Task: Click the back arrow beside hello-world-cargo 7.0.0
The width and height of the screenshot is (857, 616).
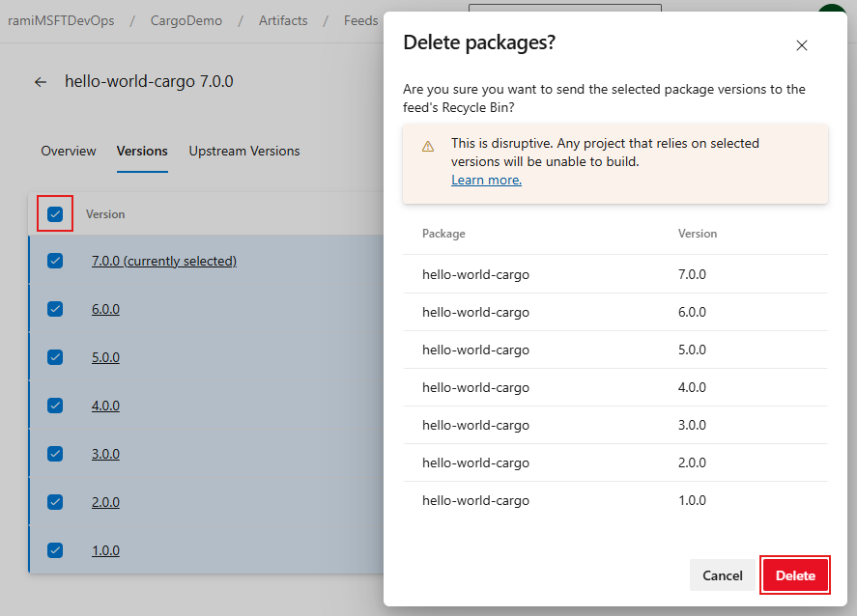Action: pos(40,82)
